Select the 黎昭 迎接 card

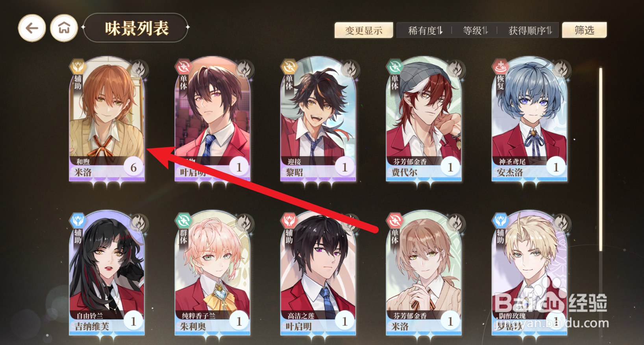point(318,119)
